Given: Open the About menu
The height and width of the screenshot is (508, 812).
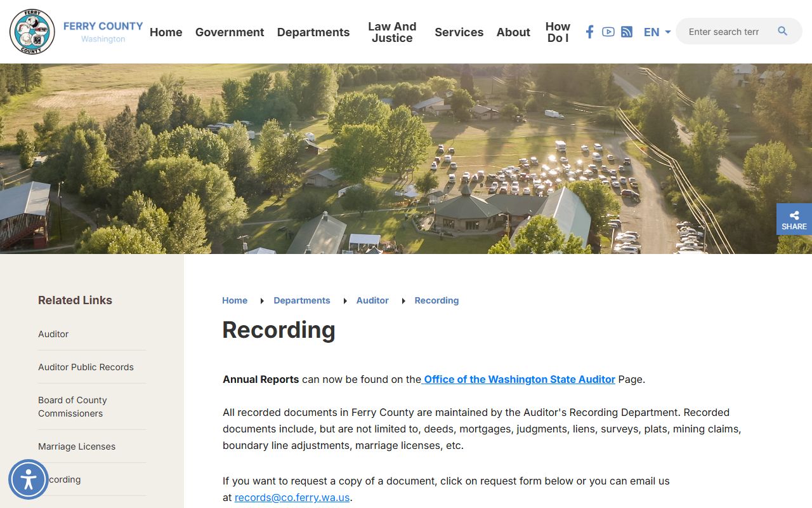Looking at the screenshot, I should pyautogui.click(x=513, y=32).
